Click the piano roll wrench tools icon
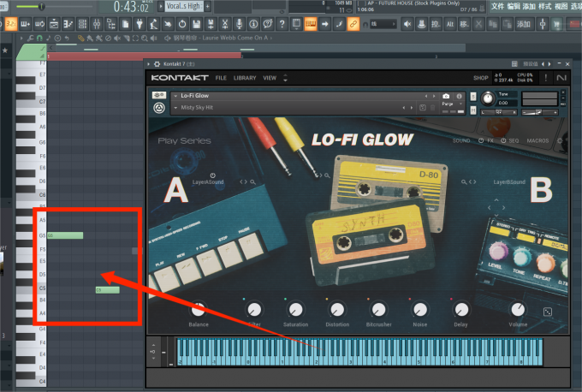Viewport: 582px width, 392px height. click(x=31, y=38)
